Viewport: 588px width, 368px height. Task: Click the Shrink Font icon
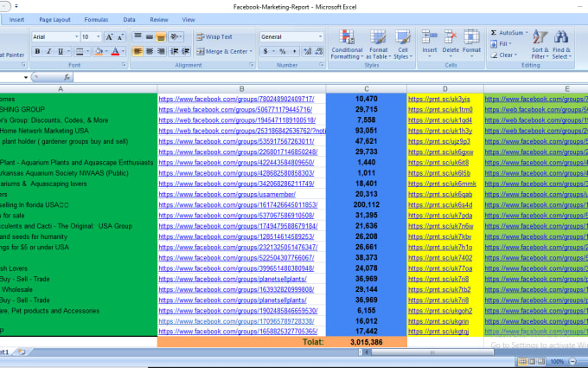click(x=120, y=36)
